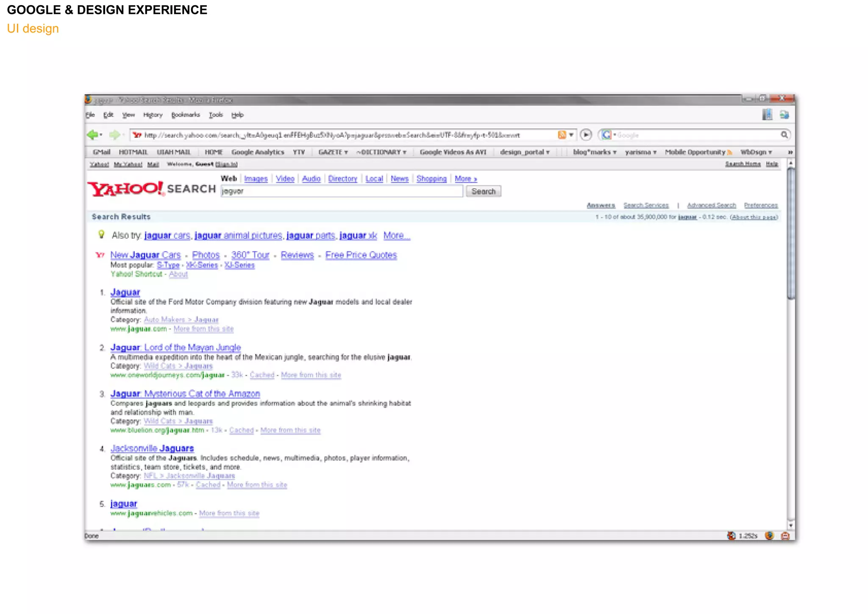Click the scrollbar down arrow
This screenshot has width=868, height=614.
click(x=791, y=525)
